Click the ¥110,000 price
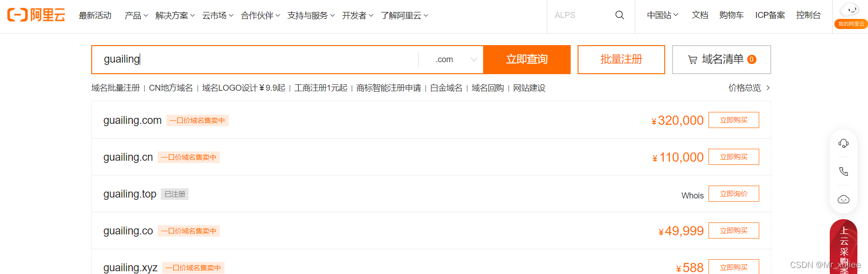This screenshot has height=274, width=868. [678, 157]
